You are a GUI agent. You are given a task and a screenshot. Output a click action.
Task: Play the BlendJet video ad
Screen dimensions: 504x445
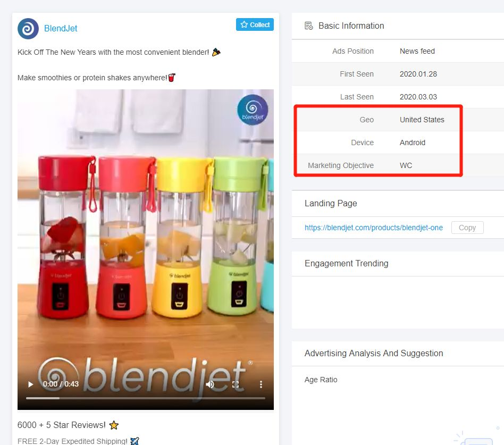(x=31, y=384)
